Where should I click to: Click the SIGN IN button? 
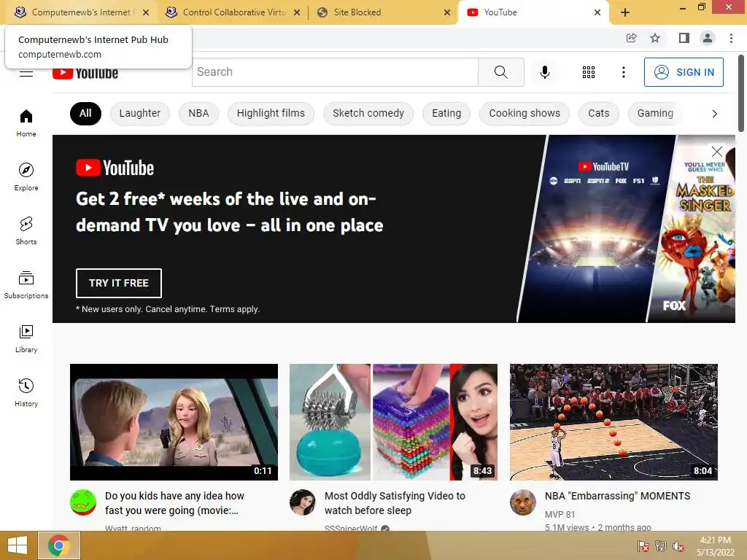tap(684, 72)
